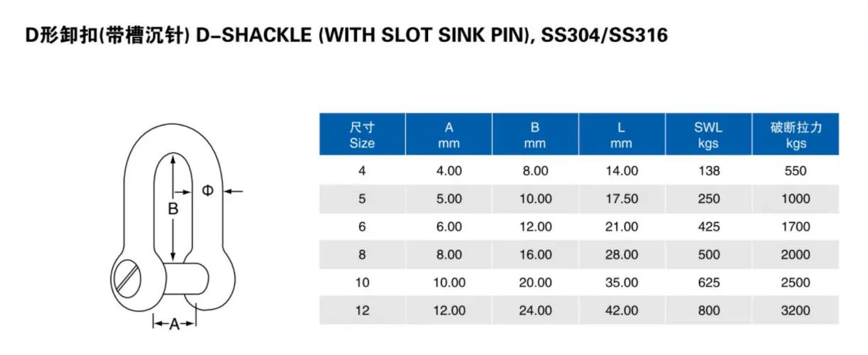Click the Φ diameter symbol in the diagram
The image size is (868, 355).
coord(208,190)
